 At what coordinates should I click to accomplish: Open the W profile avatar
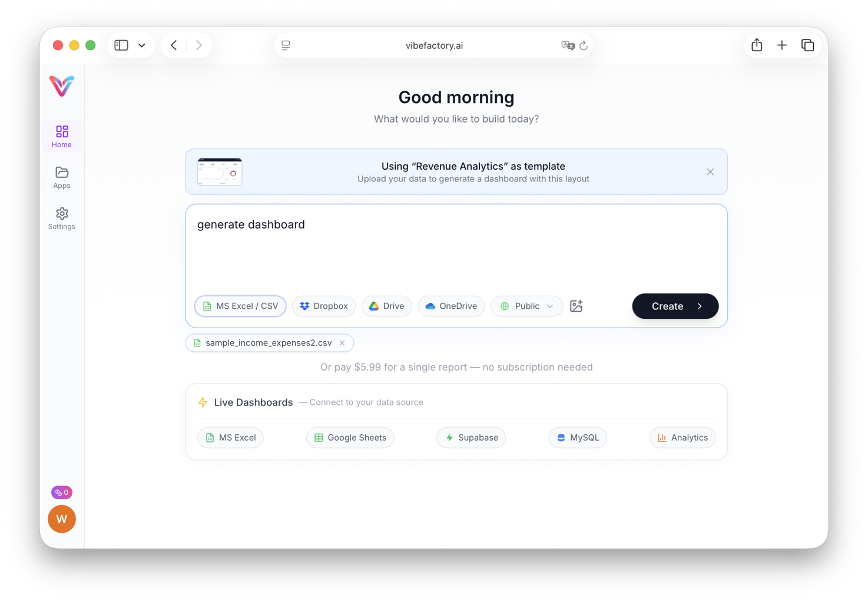point(61,519)
